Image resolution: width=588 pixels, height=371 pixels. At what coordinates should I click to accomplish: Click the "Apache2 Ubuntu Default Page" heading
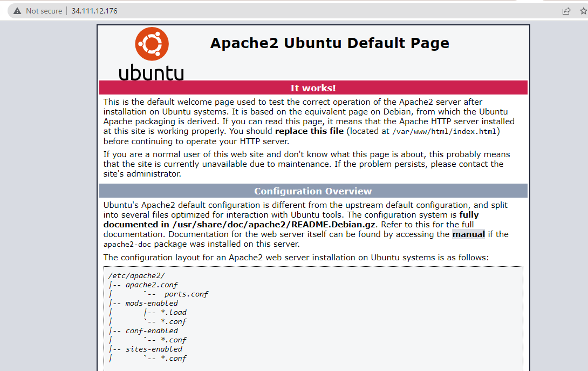point(330,43)
